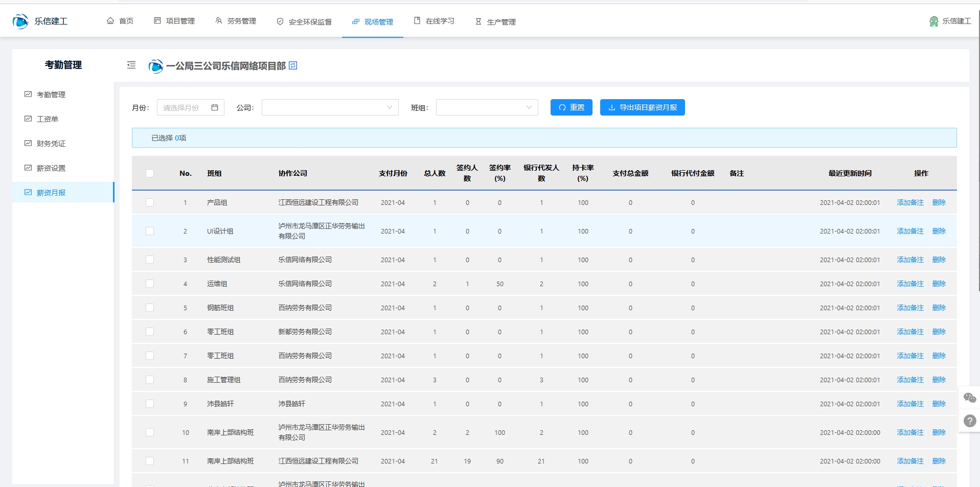Click the help question mark icon
This screenshot has height=487, width=980.
(x=969, y=421)
